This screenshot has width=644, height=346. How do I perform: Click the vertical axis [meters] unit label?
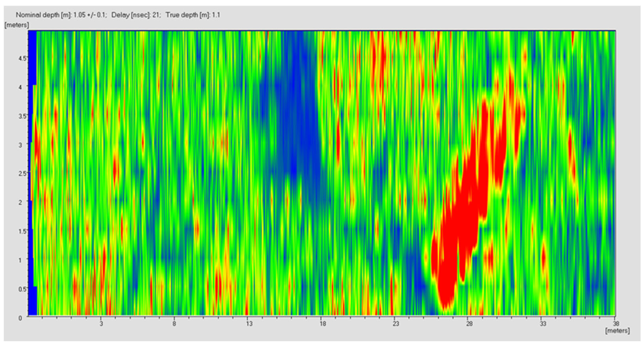click(16, 25)
